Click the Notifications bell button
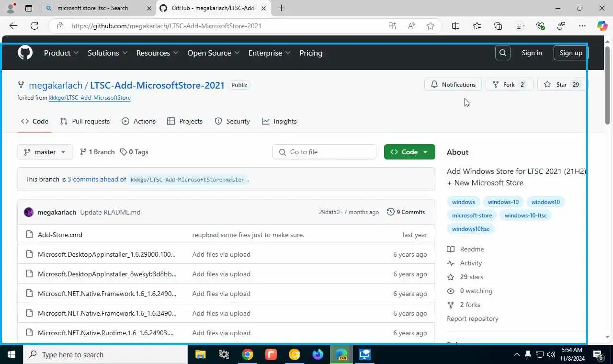The width and height of the screenshot is (613, 364). (x=453, y=84)
